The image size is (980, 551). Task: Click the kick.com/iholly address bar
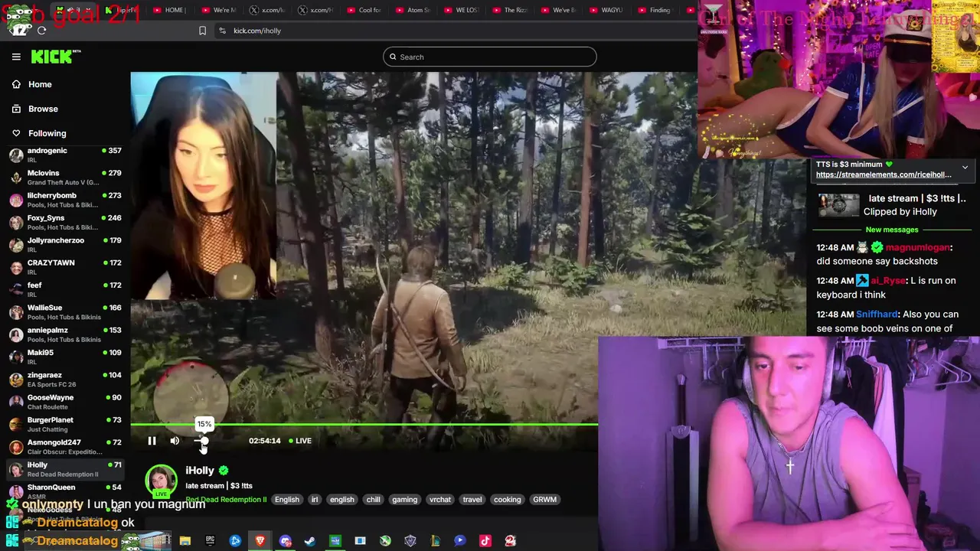click(x=257, y=31)
